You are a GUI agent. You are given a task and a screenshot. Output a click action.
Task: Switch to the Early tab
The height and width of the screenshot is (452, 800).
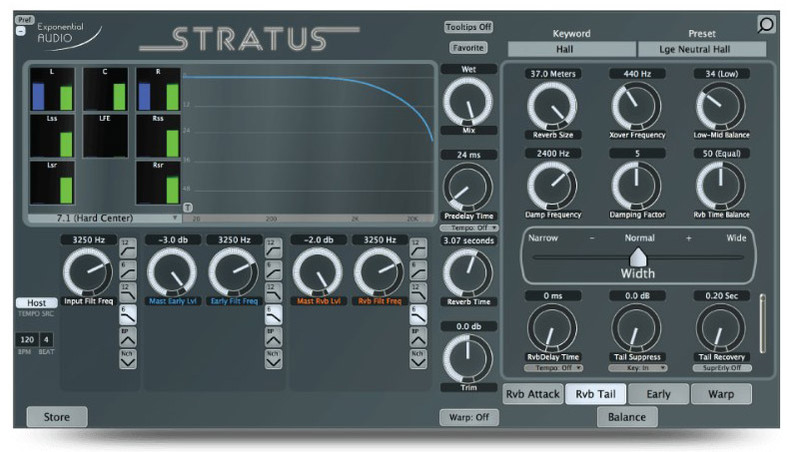click(658, 394)
